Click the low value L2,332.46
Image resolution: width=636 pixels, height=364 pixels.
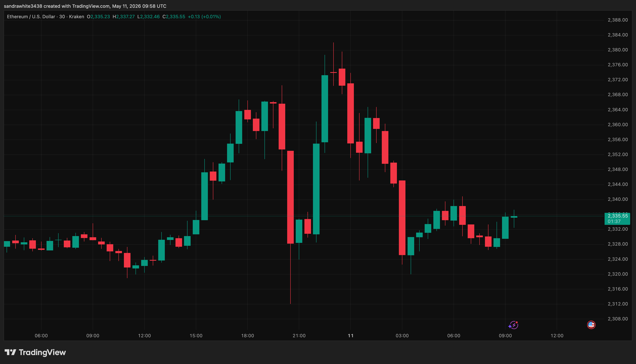[x=149, y=17]
